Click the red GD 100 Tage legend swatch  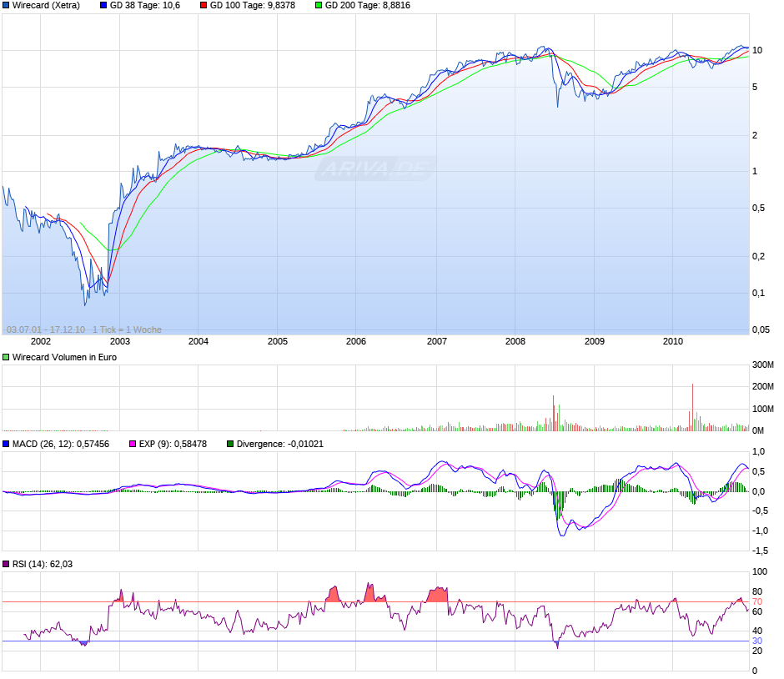coord(203,5)
